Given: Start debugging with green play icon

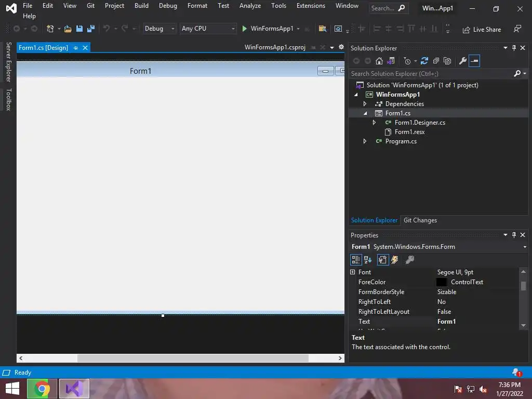Looking at the screenshot, I should 244,29.
